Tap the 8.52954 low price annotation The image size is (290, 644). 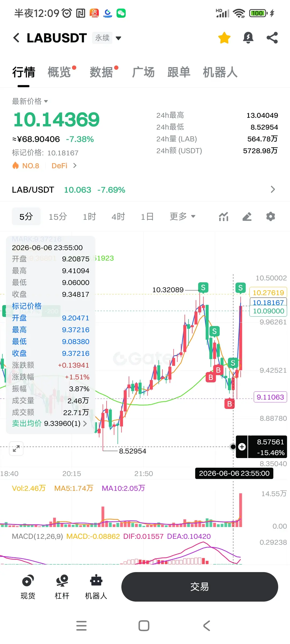pos(132,451)
